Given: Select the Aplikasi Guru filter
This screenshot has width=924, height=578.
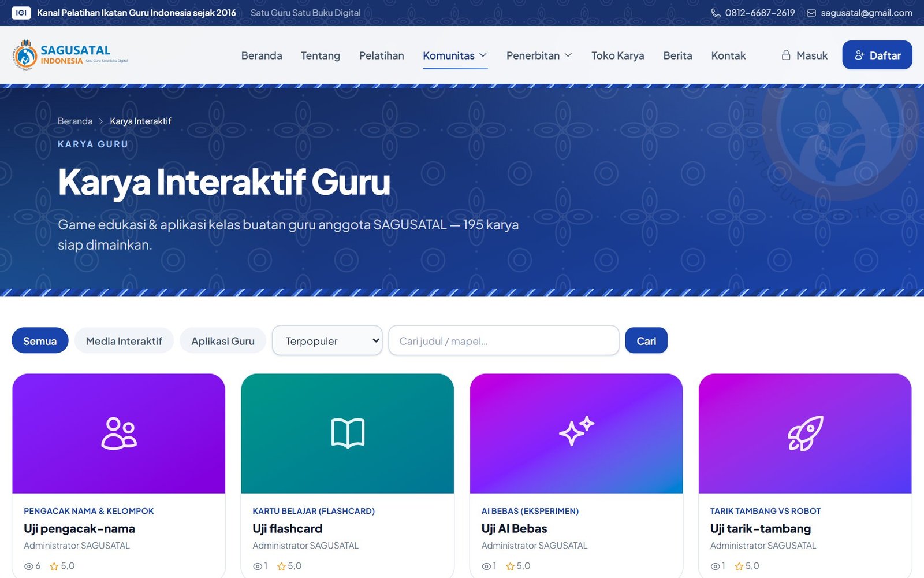Looking at the screenshot, I should (223, 341).
